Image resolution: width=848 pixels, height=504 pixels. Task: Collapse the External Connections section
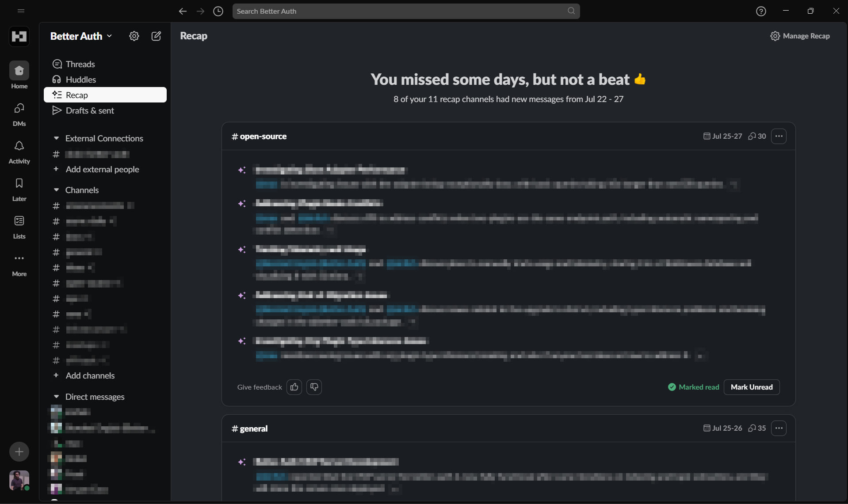pos(56,138)
